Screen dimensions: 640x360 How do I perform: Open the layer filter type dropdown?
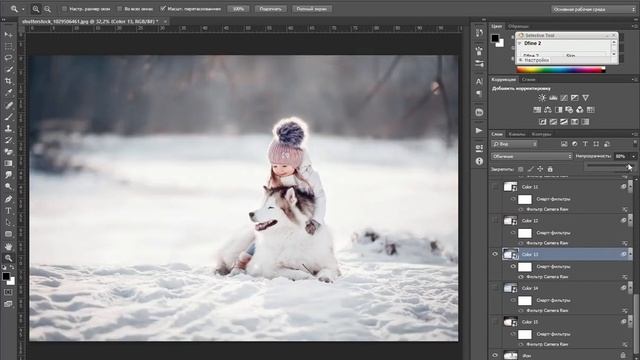514,144
